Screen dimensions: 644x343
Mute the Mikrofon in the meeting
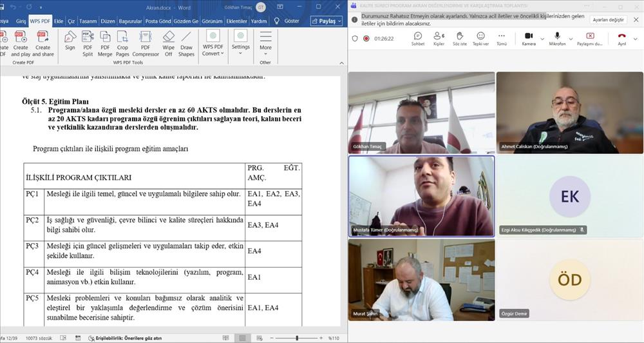pos(558,38)
